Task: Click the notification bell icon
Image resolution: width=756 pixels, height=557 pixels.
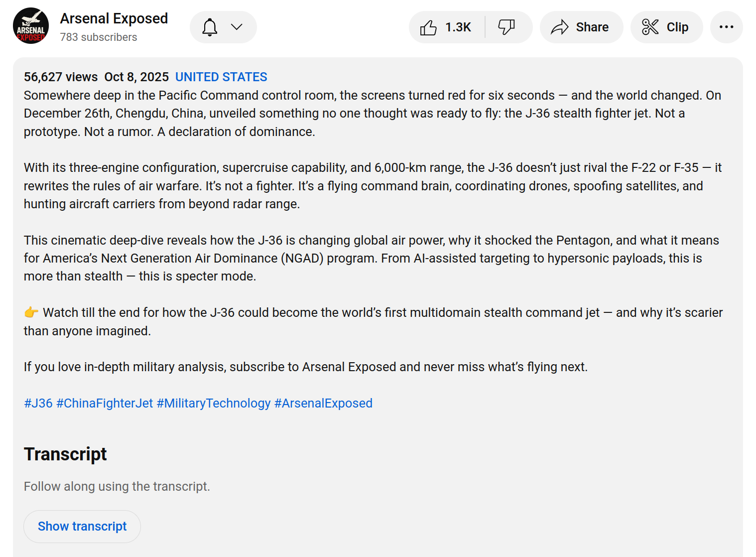Action: tap(210, 27)
